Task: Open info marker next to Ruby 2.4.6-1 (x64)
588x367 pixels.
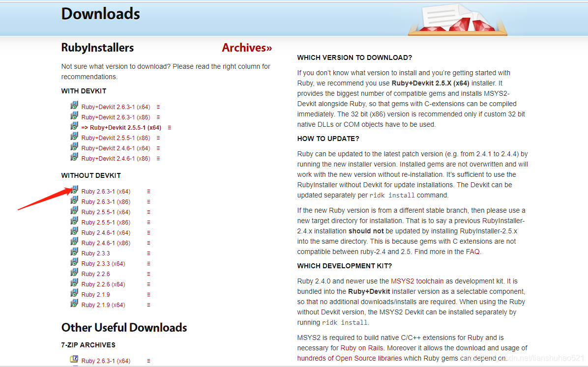Action: pos(148,233)
